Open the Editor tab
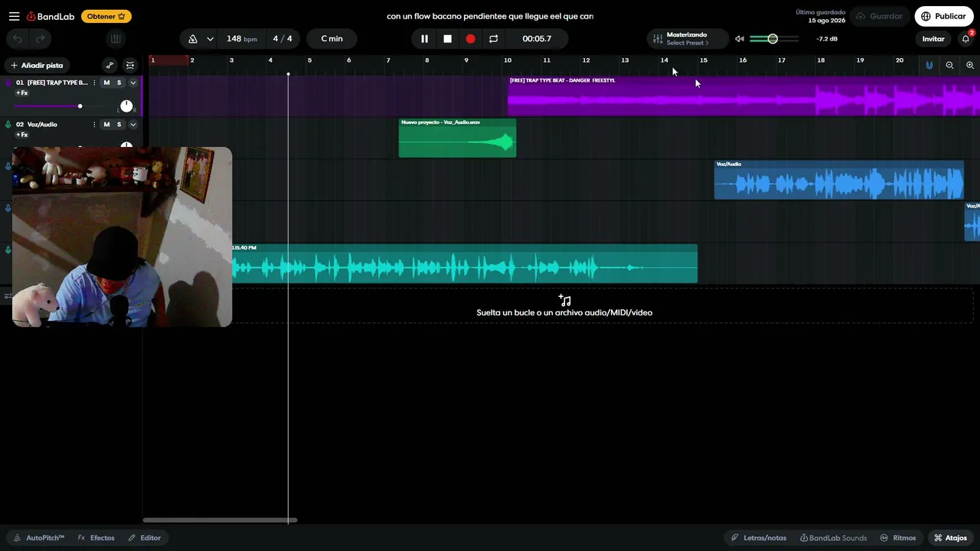This screenshot has width=980, height=551. coord(145,538)
